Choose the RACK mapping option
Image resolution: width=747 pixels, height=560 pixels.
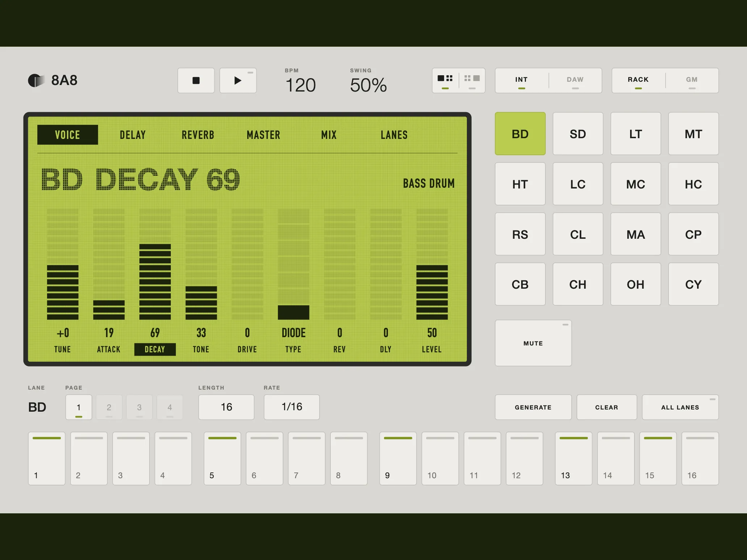coord(638,80)
